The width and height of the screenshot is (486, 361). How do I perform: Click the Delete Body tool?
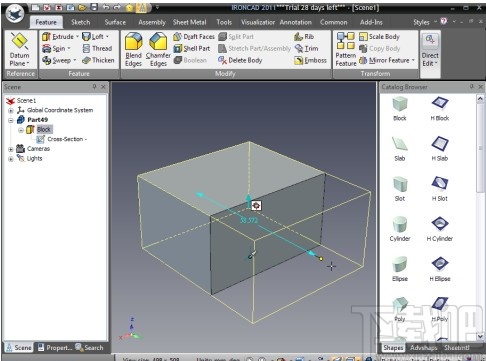pyautogui.click(x=240, y=60)
